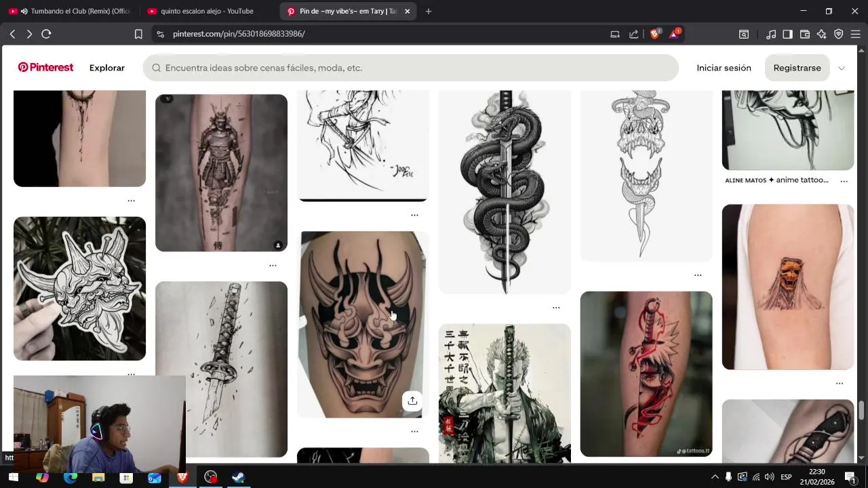Screen dimensions: 868x488
Task: Click the Explorar menu item
Action: (x=107, y=68)
